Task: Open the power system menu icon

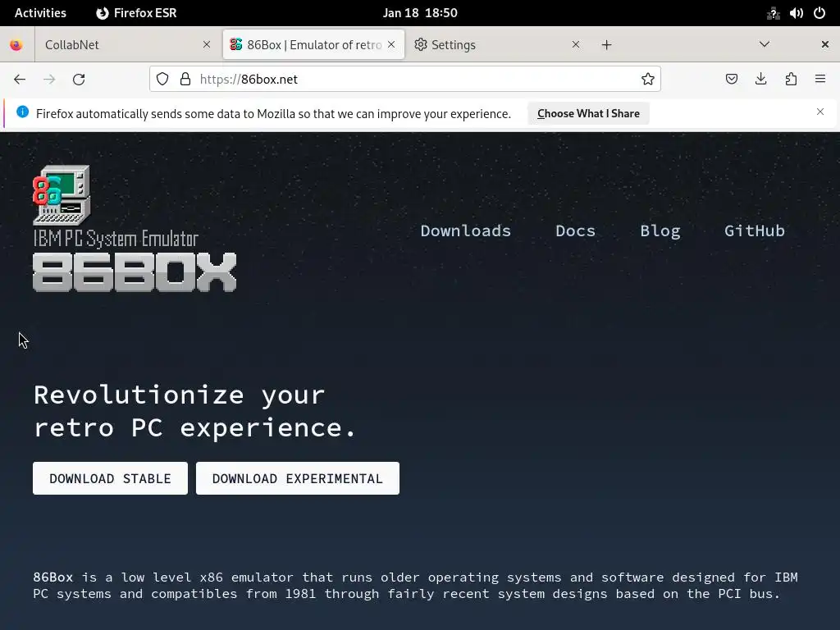Action: [819, 13]
